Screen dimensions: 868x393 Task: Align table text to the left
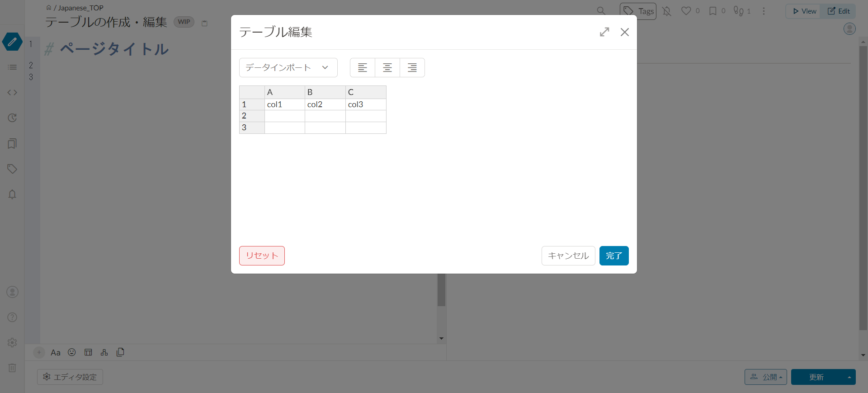click(363, 68)
